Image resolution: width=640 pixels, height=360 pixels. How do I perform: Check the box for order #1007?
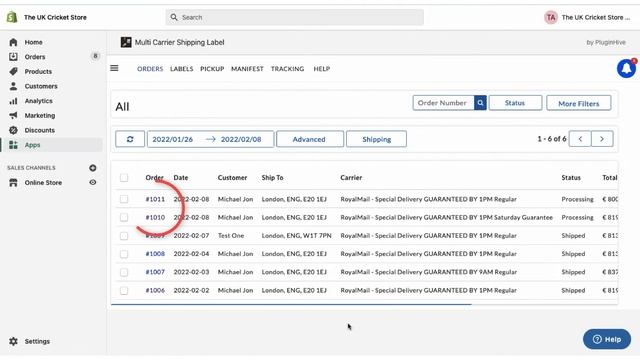point(124,272)
